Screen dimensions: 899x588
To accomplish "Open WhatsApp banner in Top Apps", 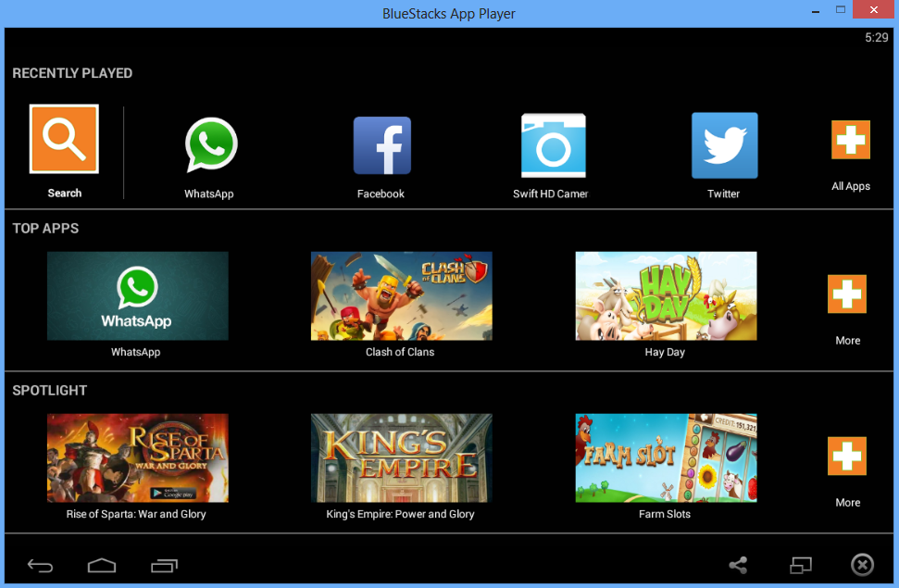I will click(138, 296).
